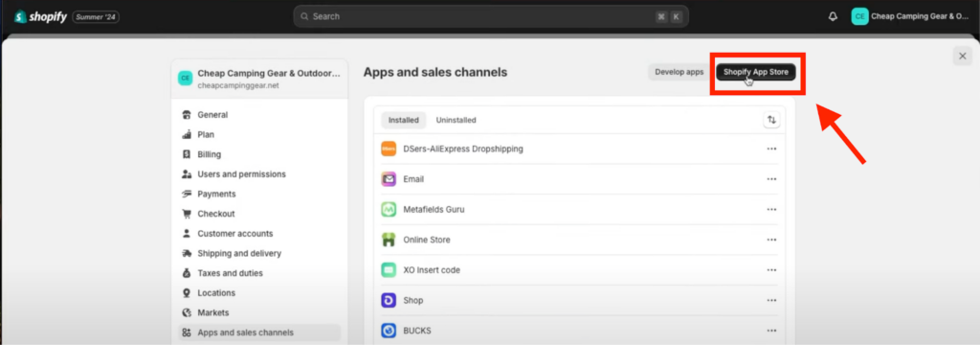Viewport: 980px width, 345px height.
Task: Open DSers-AliExpress Dropshipping app name
Action: (x=463, y=149)
